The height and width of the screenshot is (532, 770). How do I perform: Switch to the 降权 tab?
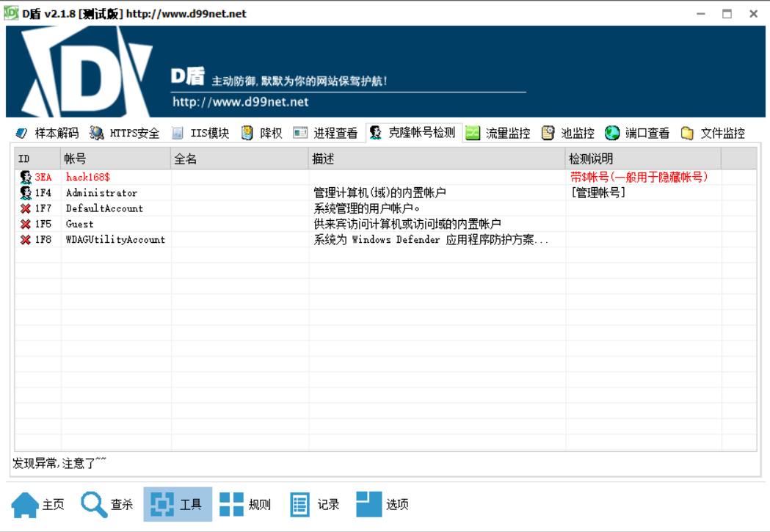click(262, 133)
